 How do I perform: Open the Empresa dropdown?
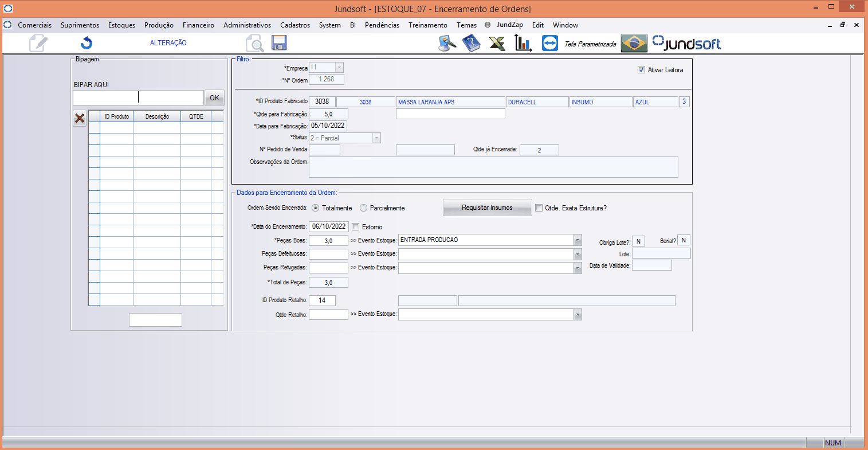coord(339,68)
